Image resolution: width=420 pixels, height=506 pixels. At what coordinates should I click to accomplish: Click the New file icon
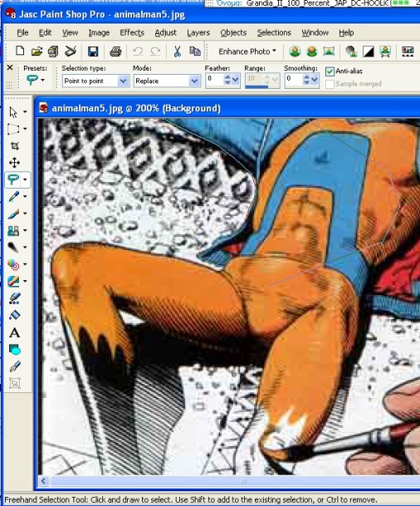tap(20, 51)
